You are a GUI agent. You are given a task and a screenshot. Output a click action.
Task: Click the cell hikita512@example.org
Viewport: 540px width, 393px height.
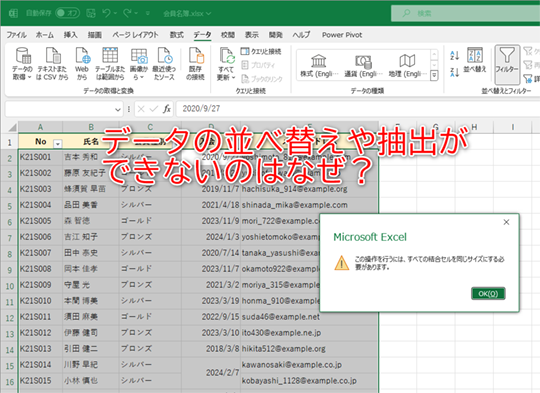pos(309,349)
